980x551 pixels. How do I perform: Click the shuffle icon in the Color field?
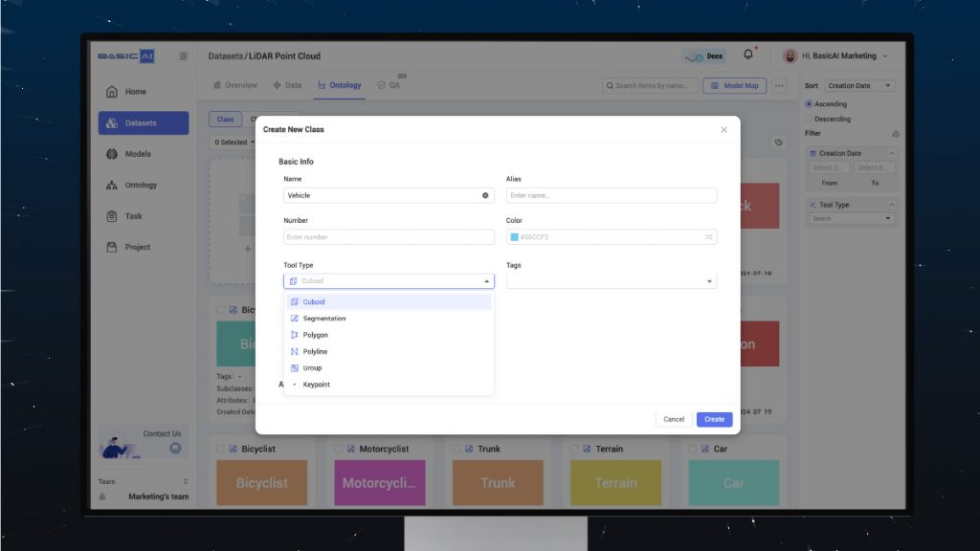click(708, 236)
